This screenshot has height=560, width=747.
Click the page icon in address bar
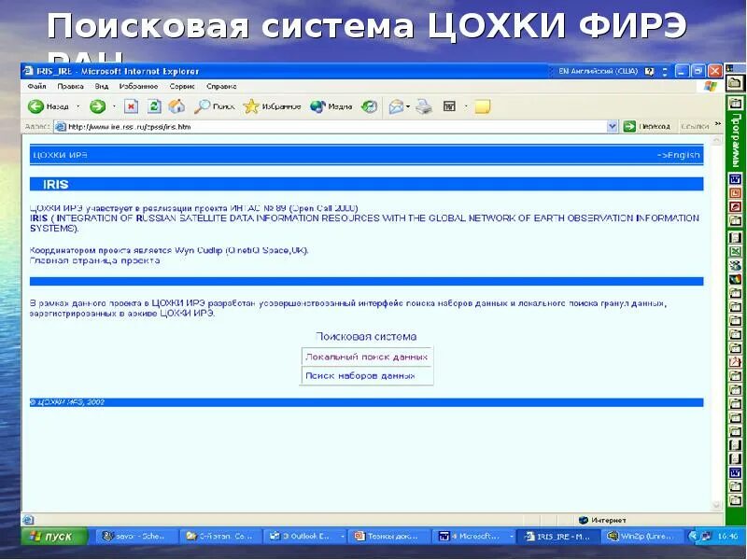tap(60, 127)
